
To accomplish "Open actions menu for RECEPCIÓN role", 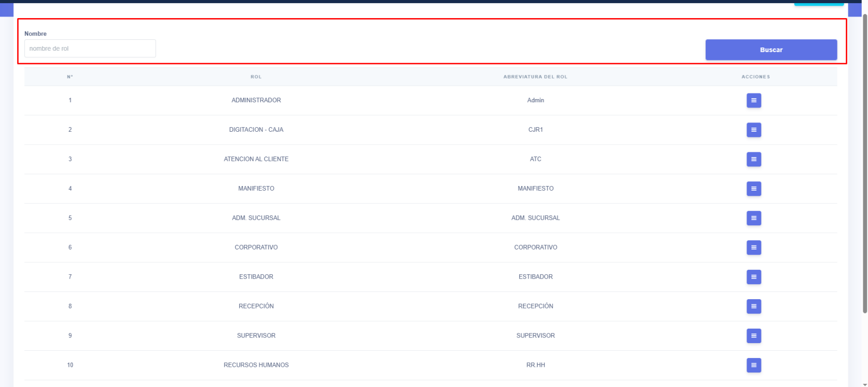I will [753, 306].
